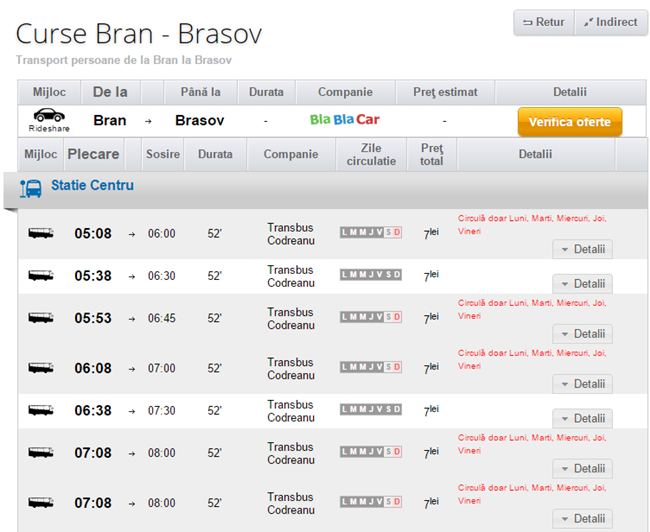The image size is (650, 532).
Task: Click the bus icon for 06:08 departure
Action: [41, 368]
